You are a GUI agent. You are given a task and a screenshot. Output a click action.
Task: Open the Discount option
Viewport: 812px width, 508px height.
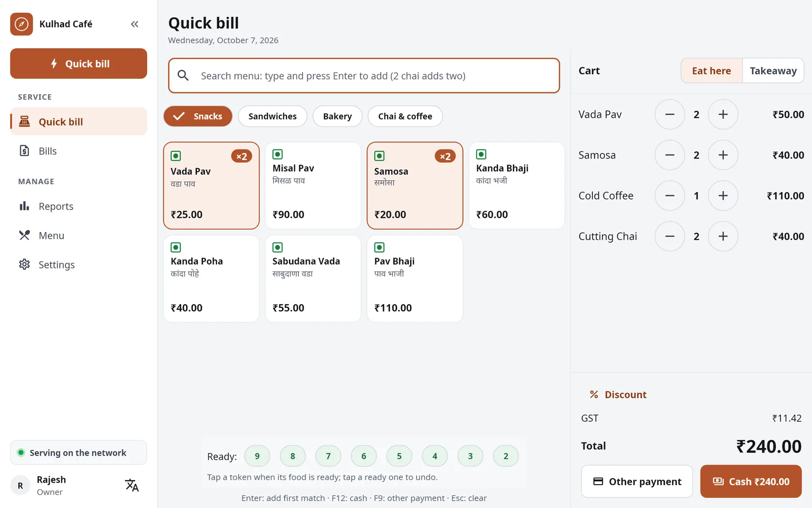(x=618, y=395)
